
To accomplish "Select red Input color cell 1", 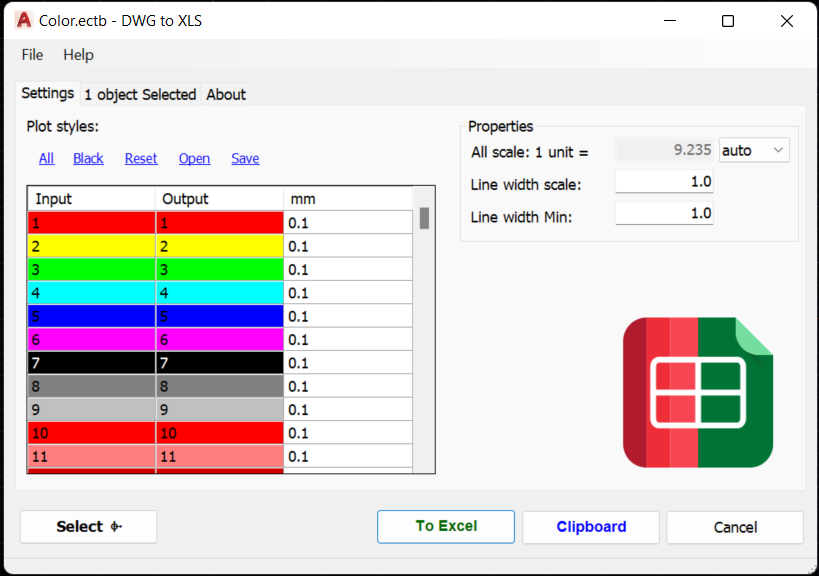I will [x=91, y=223].
